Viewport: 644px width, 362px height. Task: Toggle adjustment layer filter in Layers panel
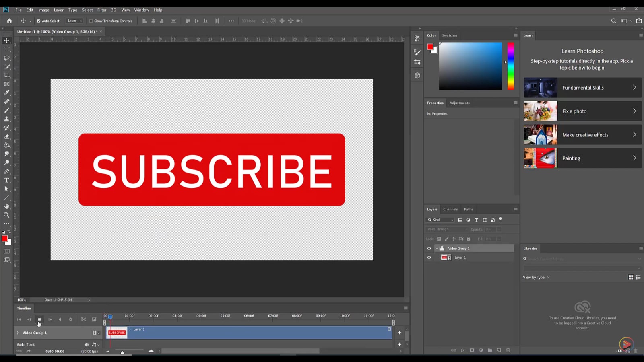tap(468, 220)
